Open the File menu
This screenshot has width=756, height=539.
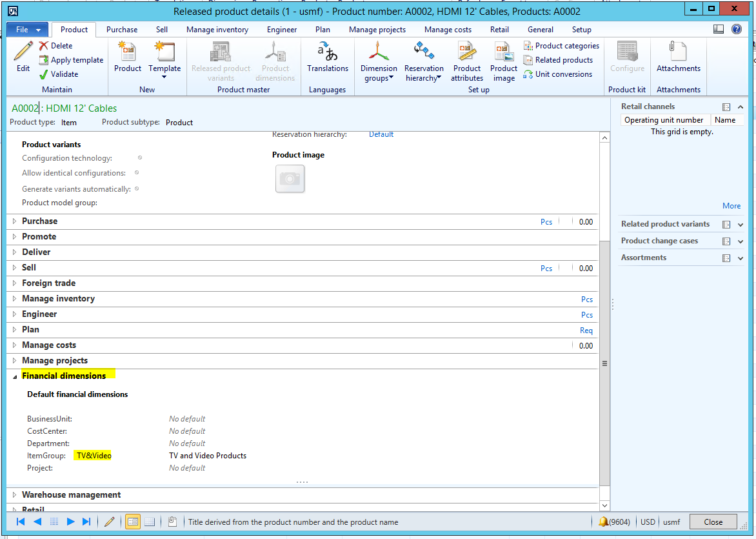26,30
